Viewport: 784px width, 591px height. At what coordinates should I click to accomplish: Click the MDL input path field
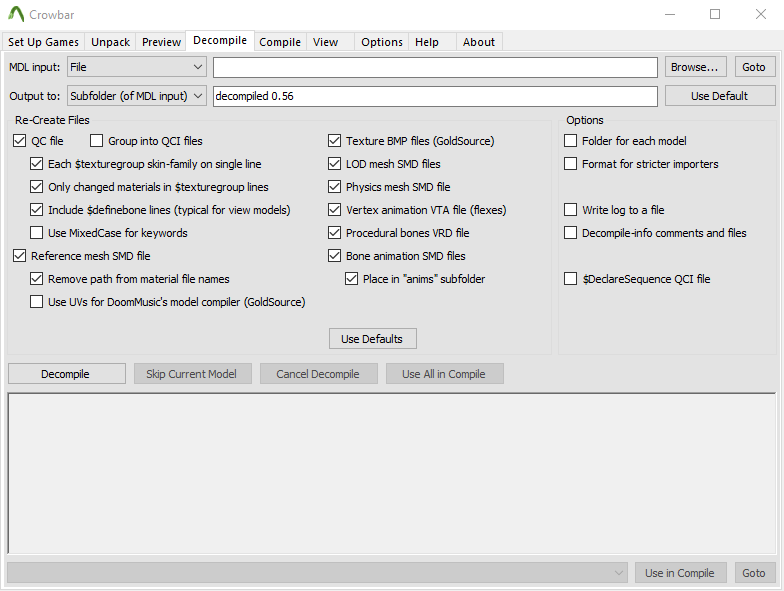tap(435, 67)
